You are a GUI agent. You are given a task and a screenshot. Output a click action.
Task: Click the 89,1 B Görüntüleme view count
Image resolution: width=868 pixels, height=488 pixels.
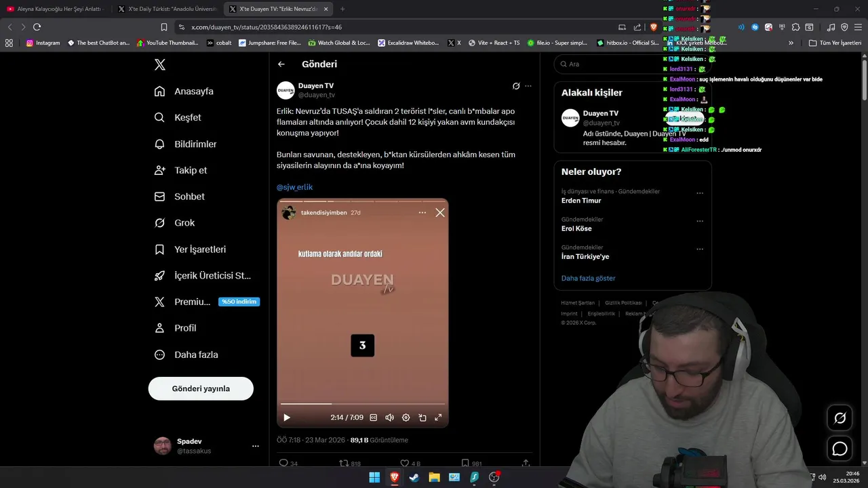379,441
